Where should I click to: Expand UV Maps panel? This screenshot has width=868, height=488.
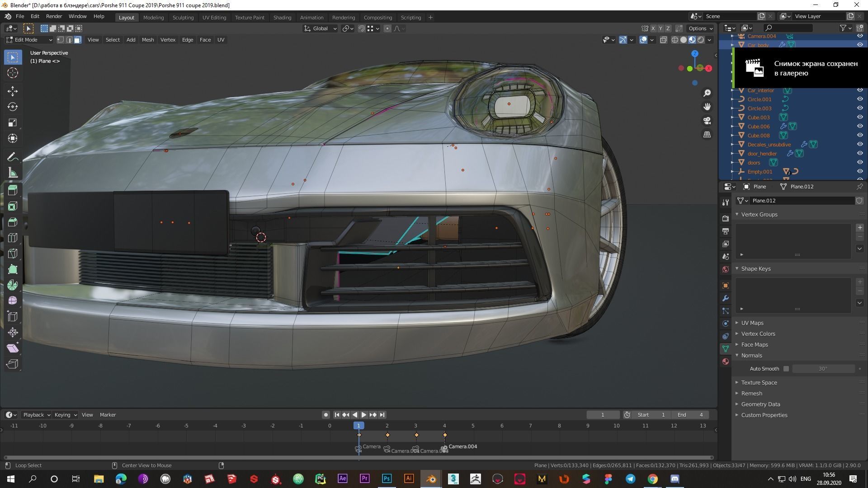(x=752, y=323)
